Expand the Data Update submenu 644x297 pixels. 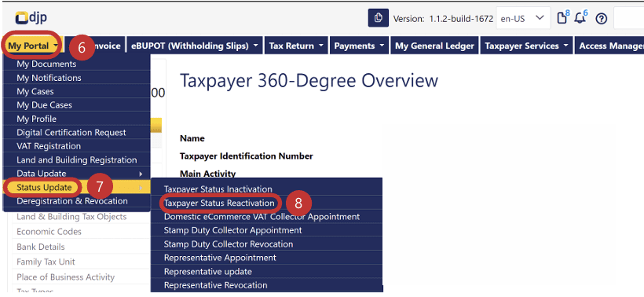point(77,174)
